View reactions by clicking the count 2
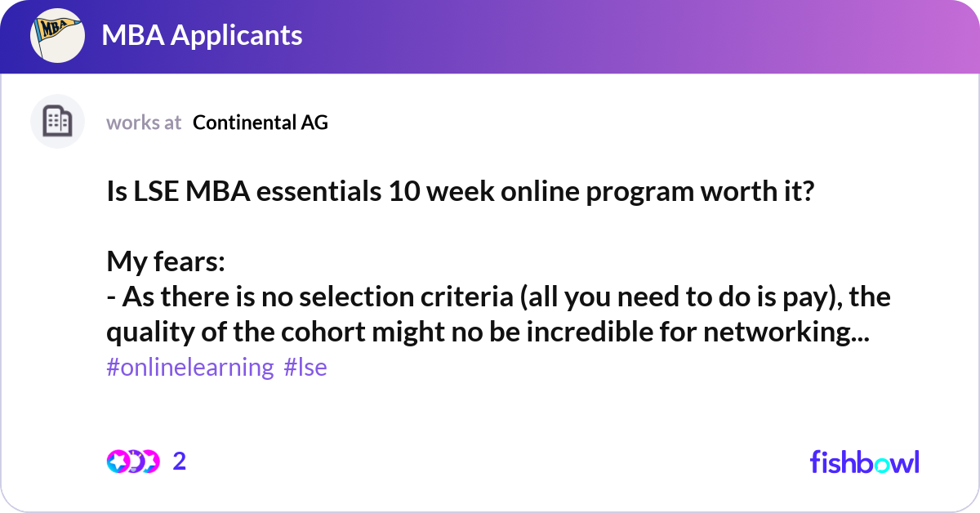 coord(178,461)
